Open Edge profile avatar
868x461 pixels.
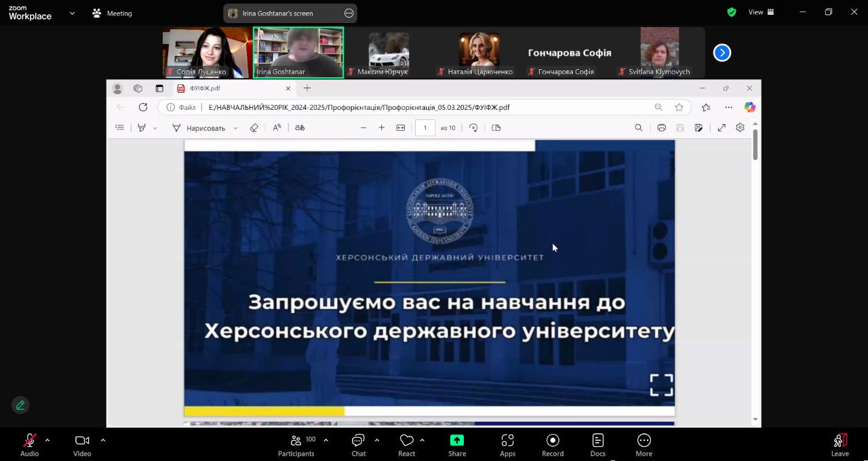[x=117, y=88]
